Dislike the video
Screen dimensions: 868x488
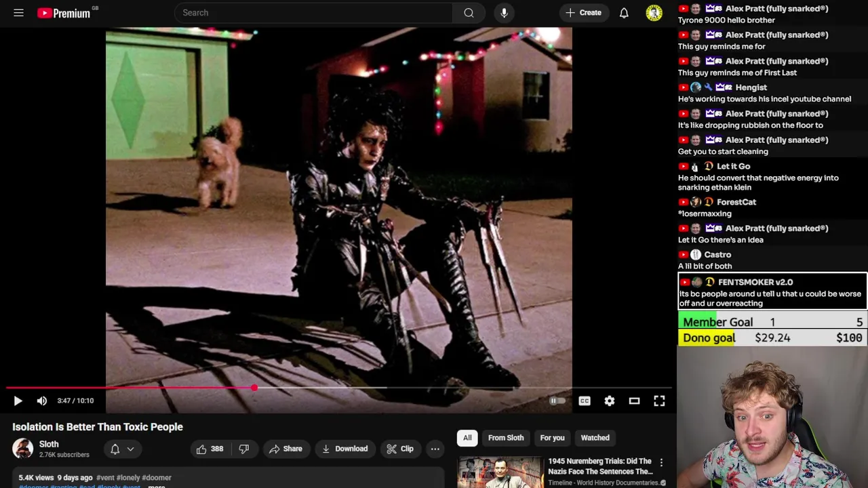244,449
